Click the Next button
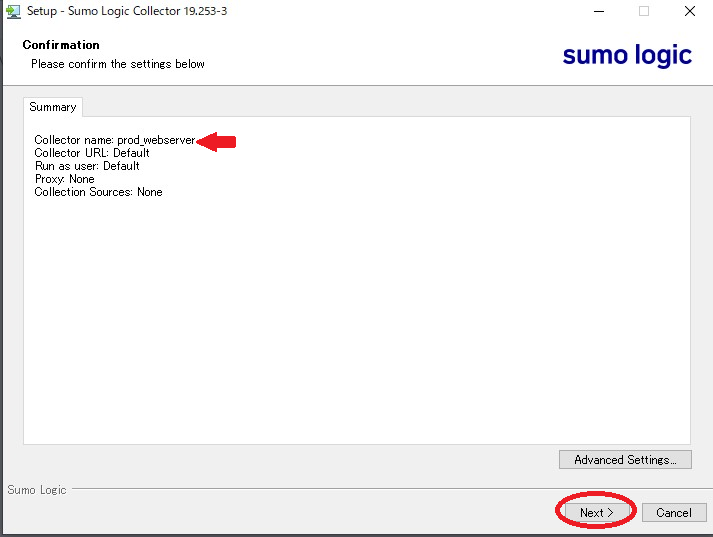The height and width of the screenshot is (537, 713). click(596, 512)
